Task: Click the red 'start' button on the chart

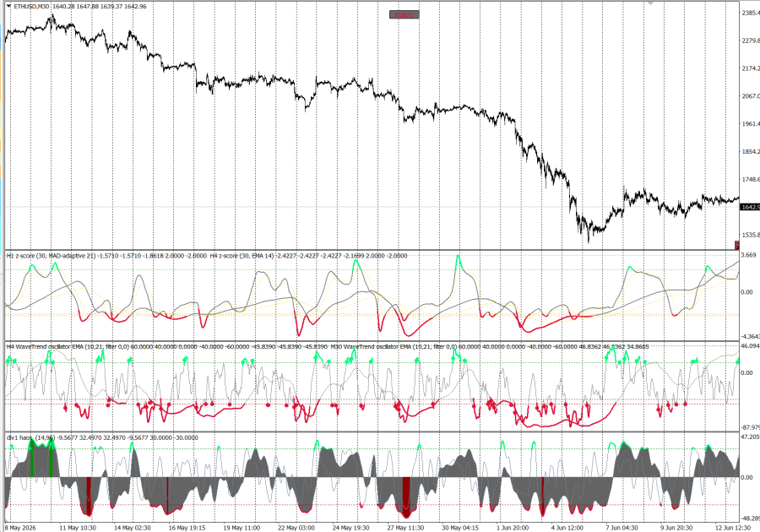Action: point(404,14)
